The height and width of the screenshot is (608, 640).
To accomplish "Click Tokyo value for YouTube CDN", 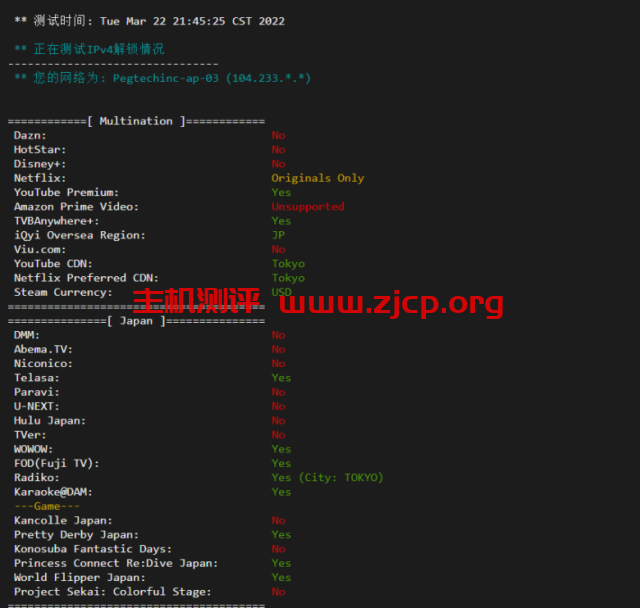I will coord(289,264).
